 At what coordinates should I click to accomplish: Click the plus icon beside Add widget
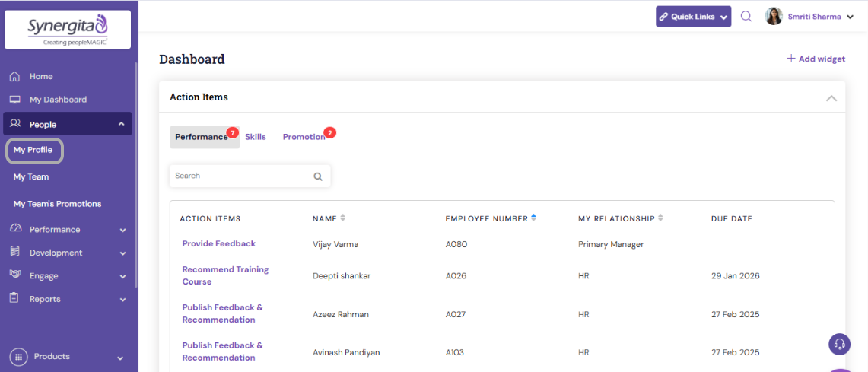pos(791,58)
